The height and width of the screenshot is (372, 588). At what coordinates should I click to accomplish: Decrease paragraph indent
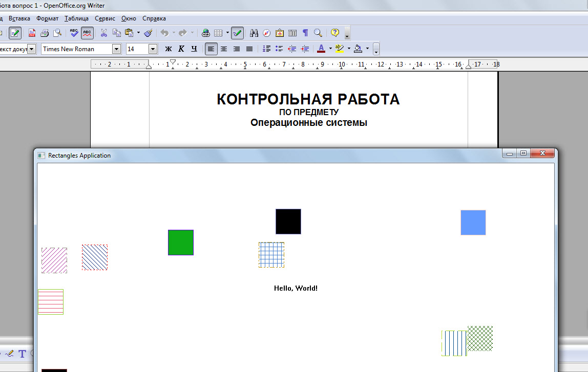coord(292,49)
